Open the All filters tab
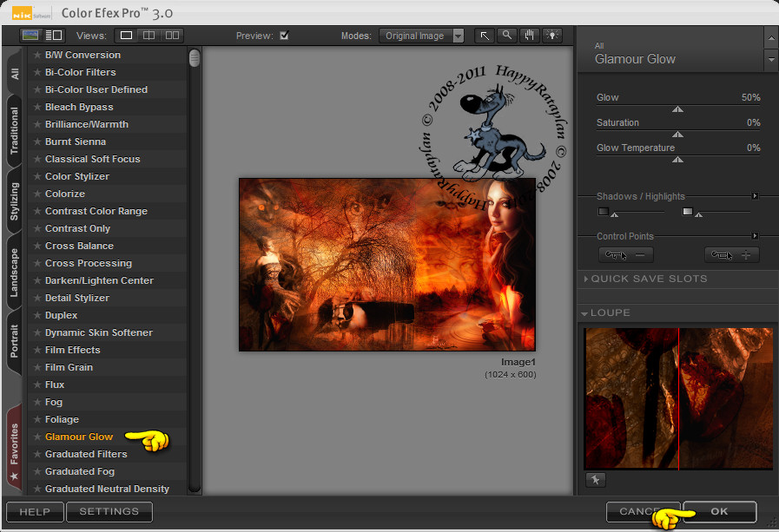 15,74
